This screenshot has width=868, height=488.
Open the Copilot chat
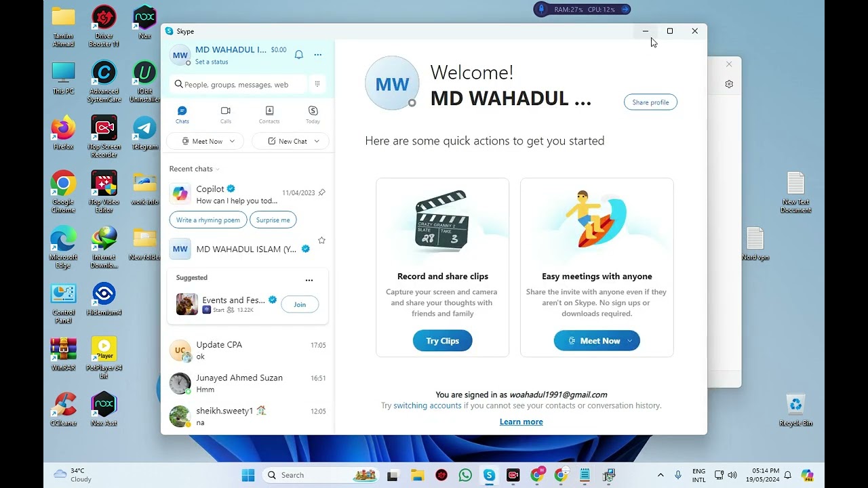tap(248, 195)
